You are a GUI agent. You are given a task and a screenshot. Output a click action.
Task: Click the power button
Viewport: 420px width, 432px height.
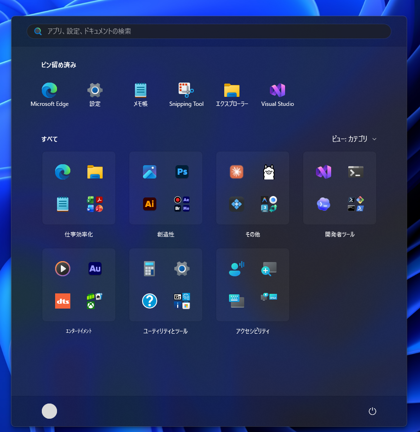pyautogui.click(x=372, y=411)
